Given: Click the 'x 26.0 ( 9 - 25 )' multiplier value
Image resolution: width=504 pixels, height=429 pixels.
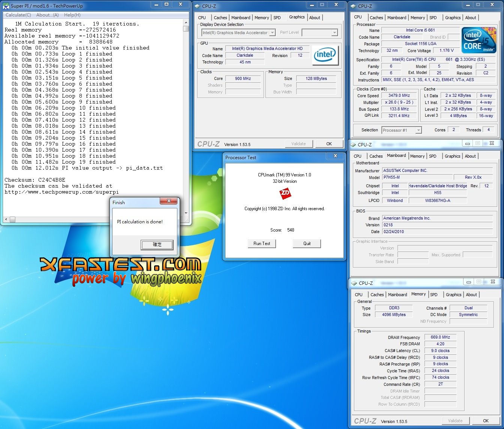Looking at the screenshot, I should point(399,102).
